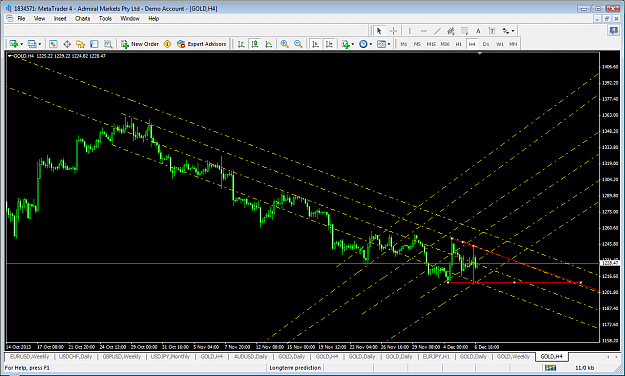The width and height of the screenshot is (625, 376).
Task: Switch to Candlesticks chart display
Action: (255, 44)
